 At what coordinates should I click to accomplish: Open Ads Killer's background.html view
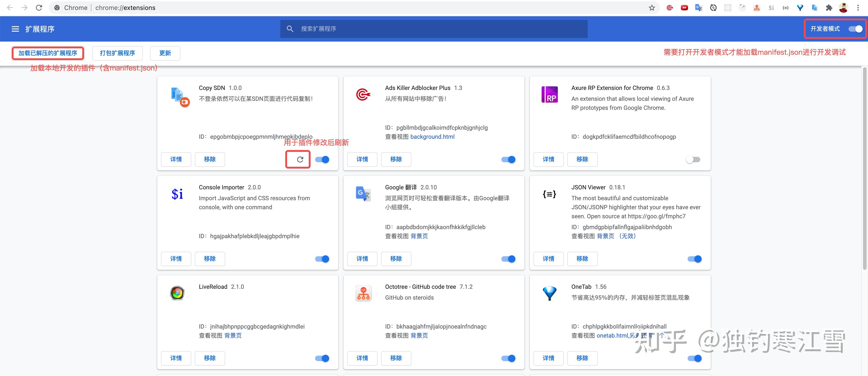[x=432, y=137]
